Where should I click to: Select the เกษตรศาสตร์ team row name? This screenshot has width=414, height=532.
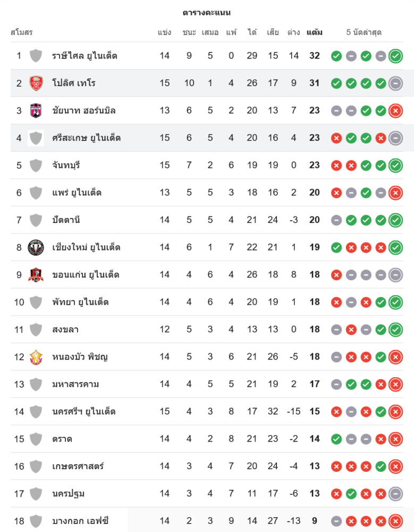(78, 466)
